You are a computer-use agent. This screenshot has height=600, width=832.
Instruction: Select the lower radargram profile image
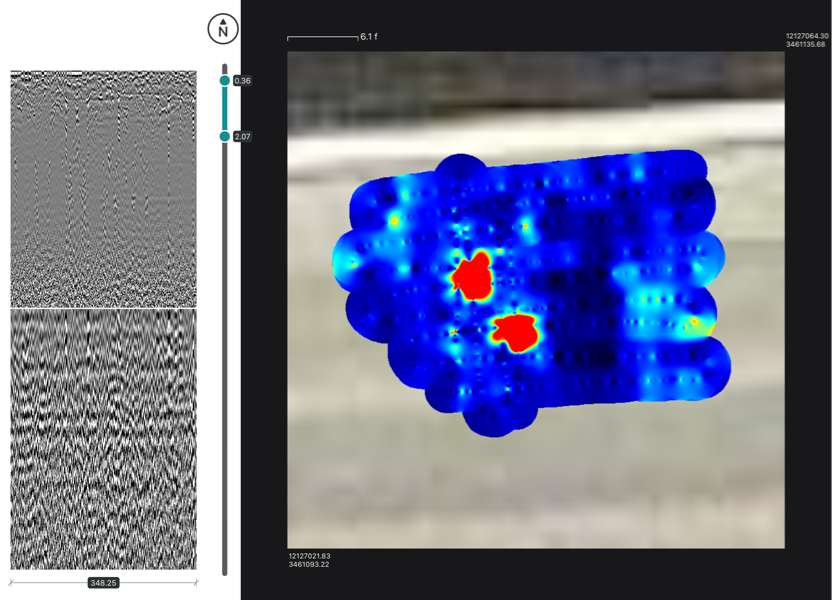[103, 438]
